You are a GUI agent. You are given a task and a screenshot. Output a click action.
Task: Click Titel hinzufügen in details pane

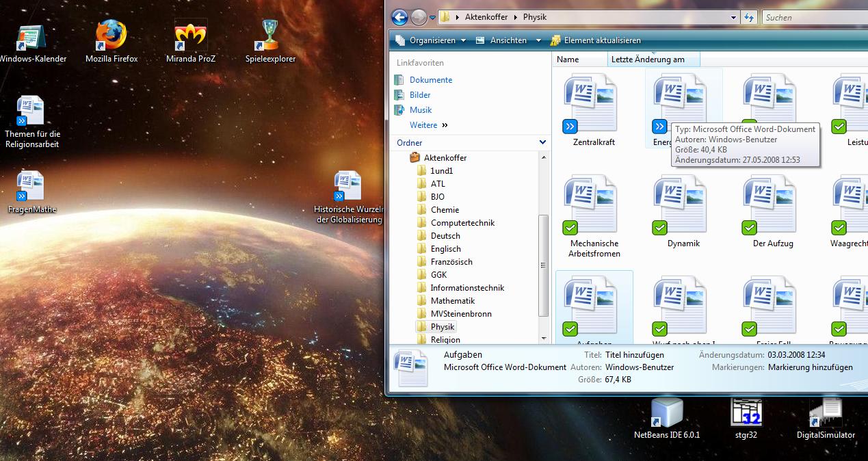[x=634, y=355]
